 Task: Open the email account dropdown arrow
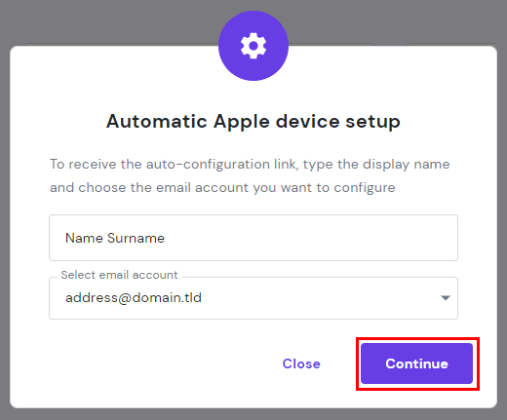[445, 298]
